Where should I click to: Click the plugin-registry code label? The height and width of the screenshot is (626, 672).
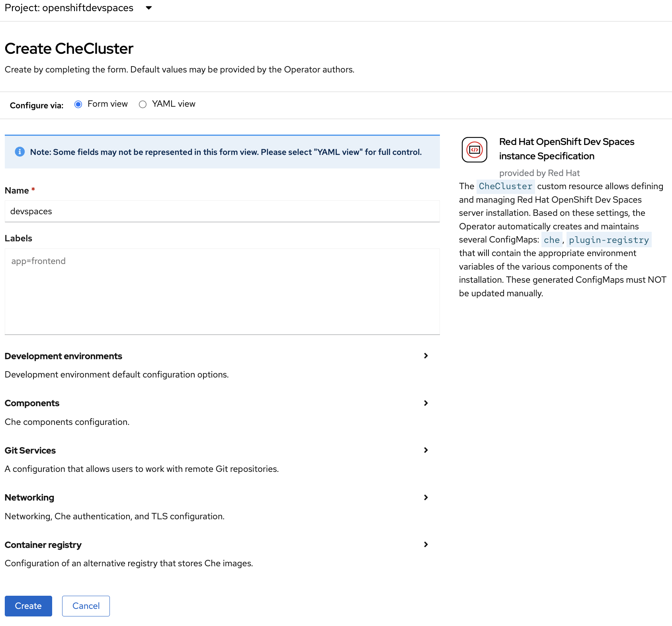tap(609, 240)
